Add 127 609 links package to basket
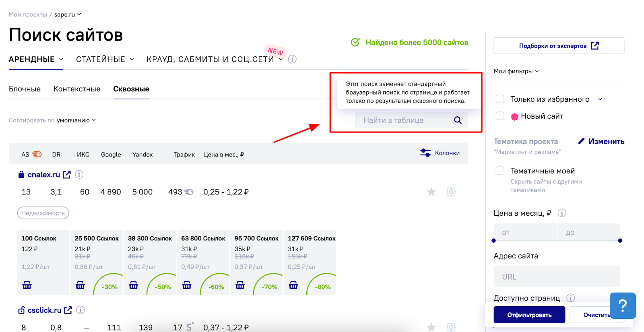 pyautogui.click(x=293, y=285)
